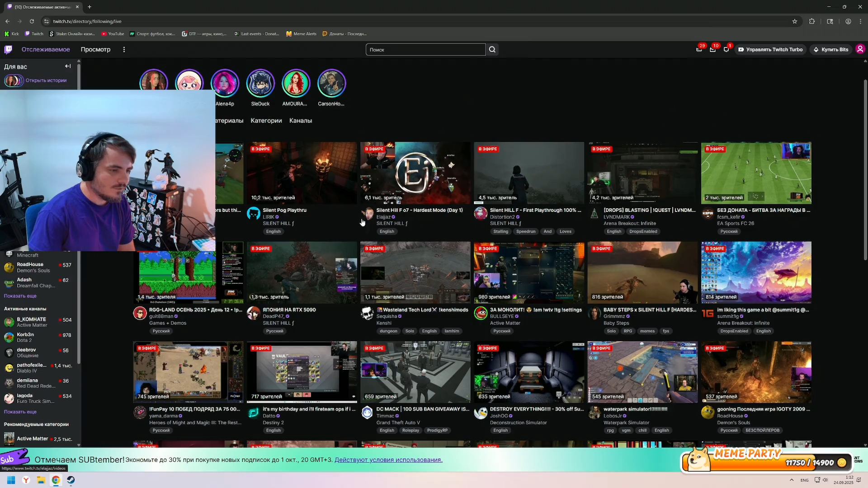The width and height of the screenshot is (868, 488).
Task: Click the Управлять Twitch Turbo button
Action: point(770,50)
